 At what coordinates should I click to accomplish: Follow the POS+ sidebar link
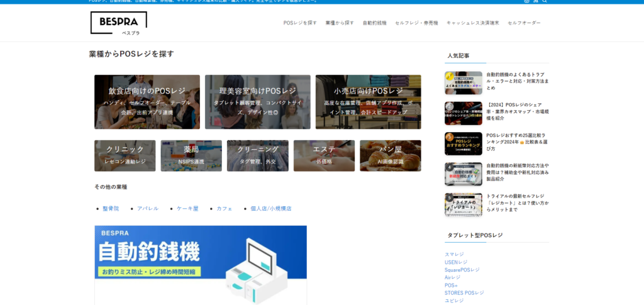[x=451, y=286]
